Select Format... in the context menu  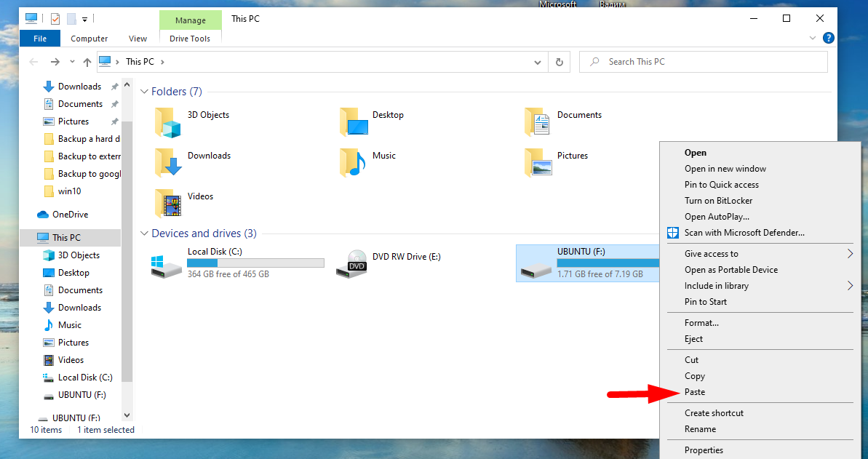pos(701,323)
